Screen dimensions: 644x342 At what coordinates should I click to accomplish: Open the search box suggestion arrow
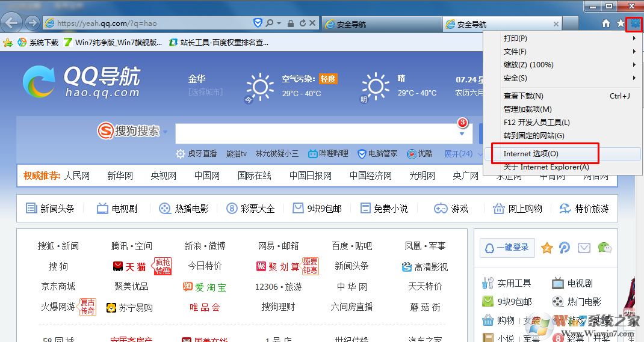click(x=462, y=133)
